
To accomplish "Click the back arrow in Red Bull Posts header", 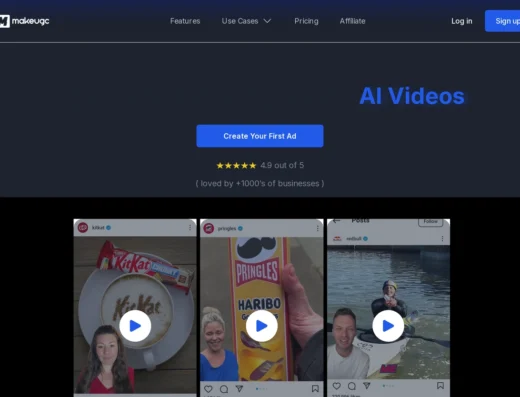I will (x=336, y=221).
